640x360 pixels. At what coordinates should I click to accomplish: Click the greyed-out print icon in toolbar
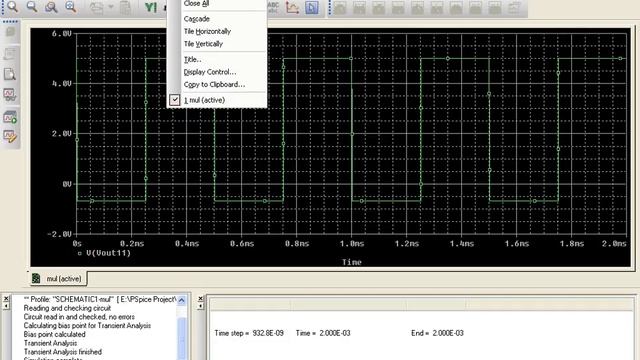pos(96,7)
